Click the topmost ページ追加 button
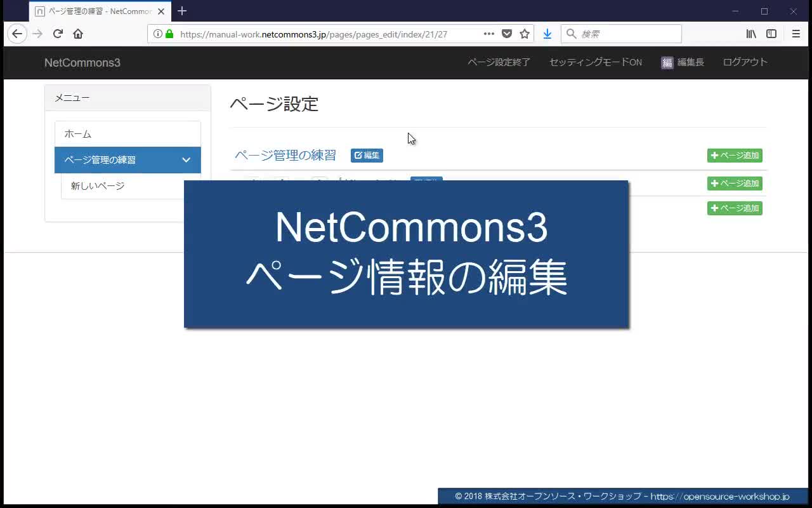Viewport: 812px width, 508px height. pos(735,156)
